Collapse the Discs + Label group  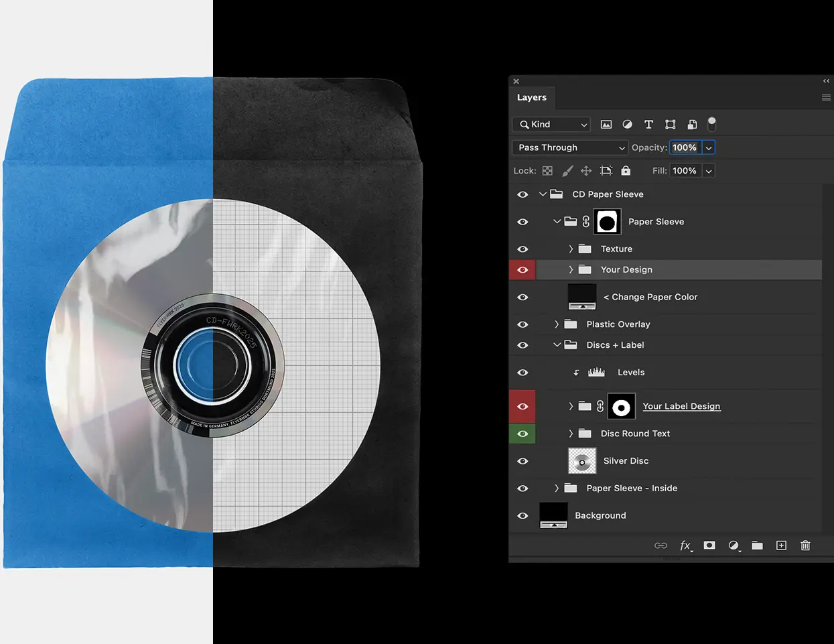[557, 345]
